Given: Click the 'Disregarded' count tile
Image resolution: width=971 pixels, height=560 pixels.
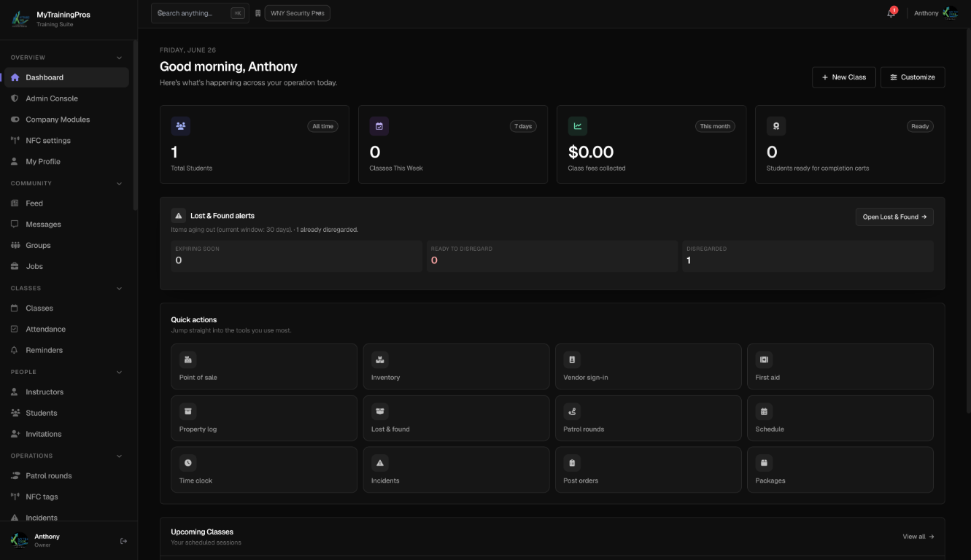Looking at the screenshot, I should tap(808, 256).
